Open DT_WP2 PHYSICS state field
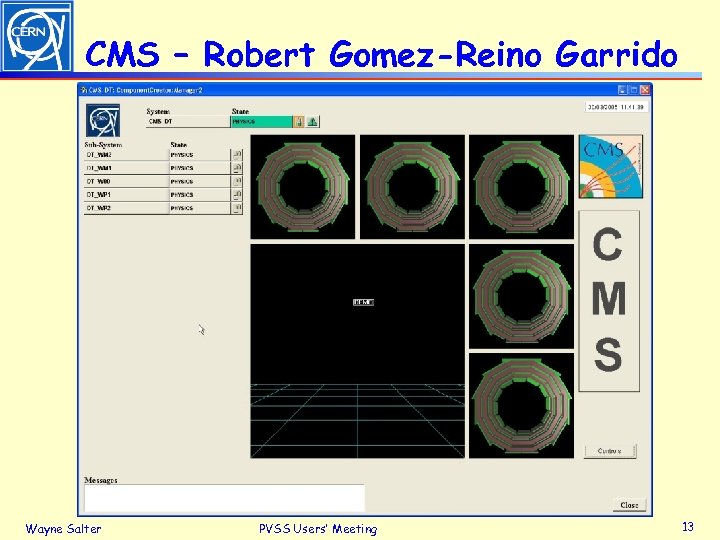Screen dimensions: 720x540 pos(200,208)
